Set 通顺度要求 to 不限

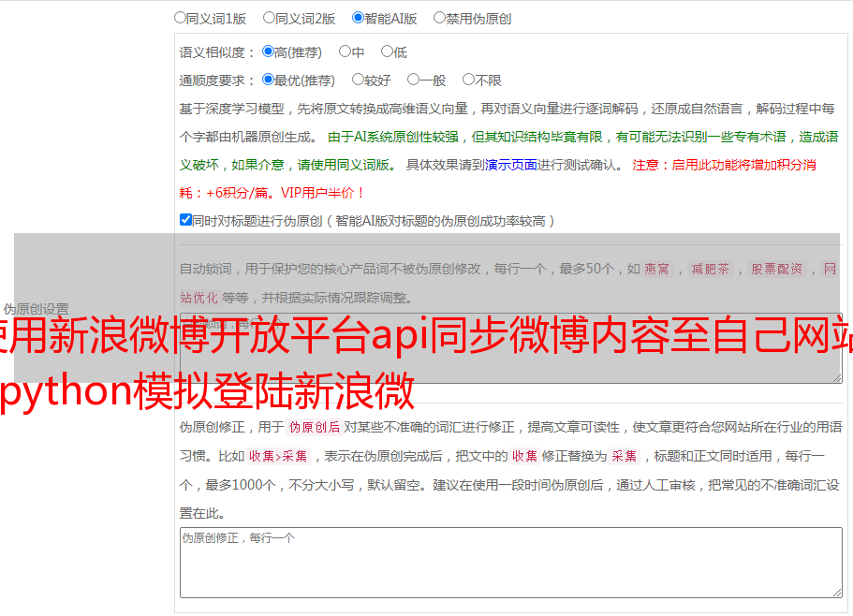pyautogui.click(x=468, y=80)
